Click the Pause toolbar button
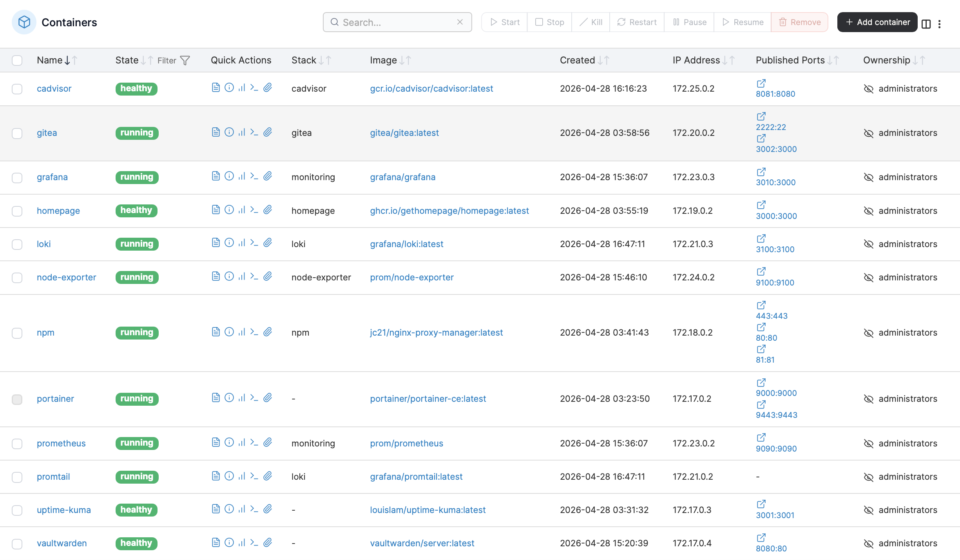 pyautogui.click(x=689, y=22)
